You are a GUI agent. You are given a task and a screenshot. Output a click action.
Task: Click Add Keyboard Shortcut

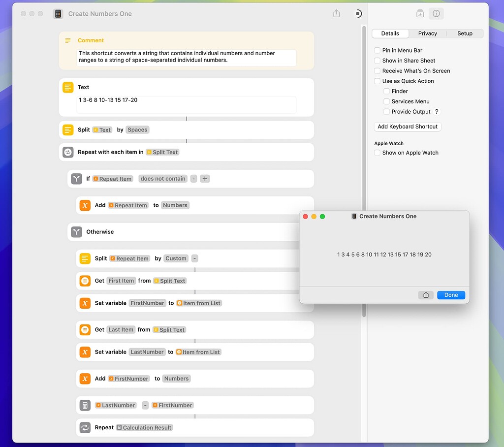pyautogui.click(x=408, y=127)
